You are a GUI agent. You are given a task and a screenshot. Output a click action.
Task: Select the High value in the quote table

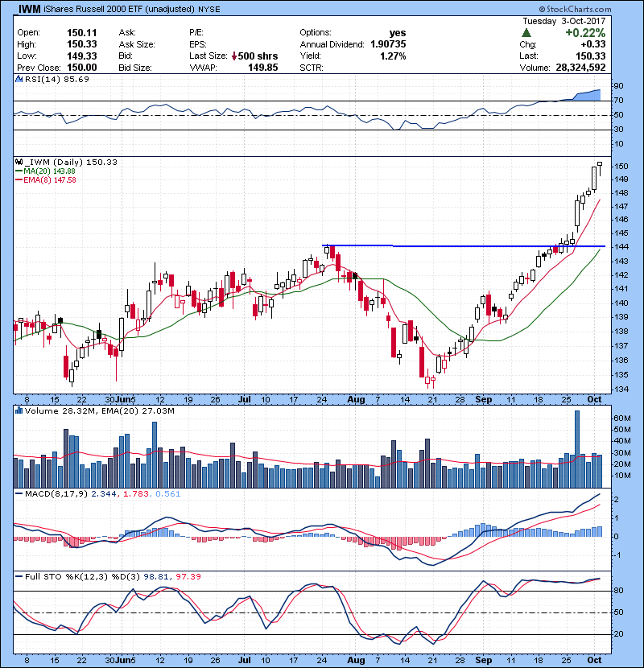pos(82,44)
